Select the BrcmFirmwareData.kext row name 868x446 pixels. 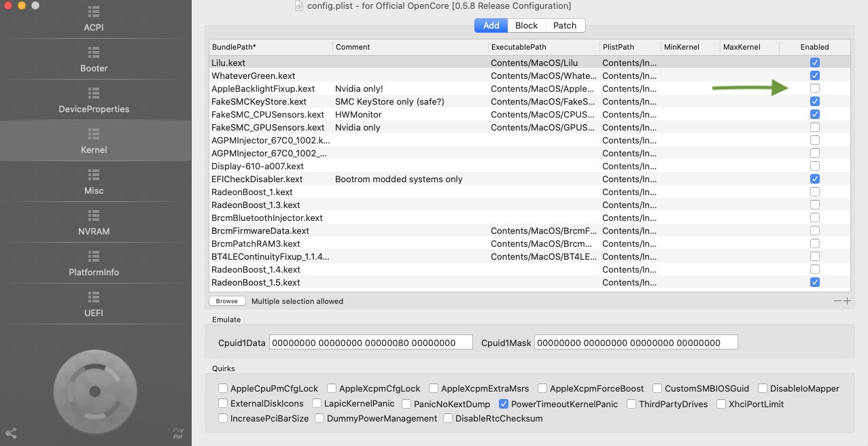[x=260, y=230]
